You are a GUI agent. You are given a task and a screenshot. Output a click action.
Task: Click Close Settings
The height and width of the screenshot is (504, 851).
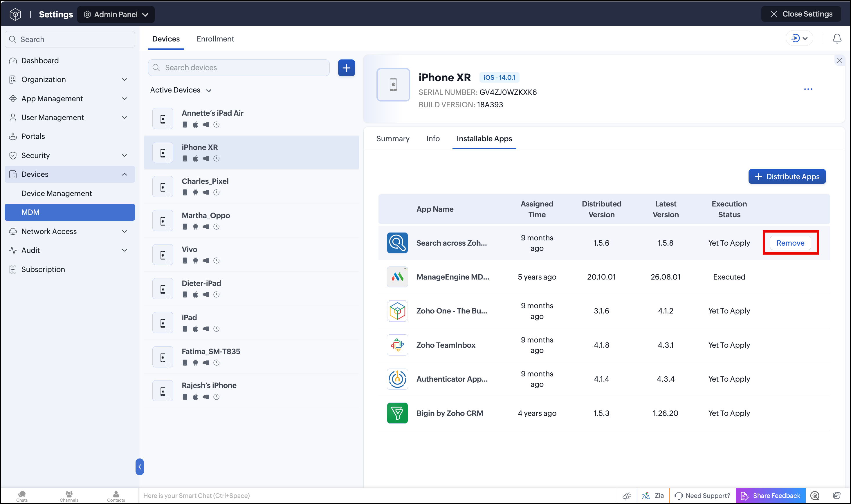801,14
